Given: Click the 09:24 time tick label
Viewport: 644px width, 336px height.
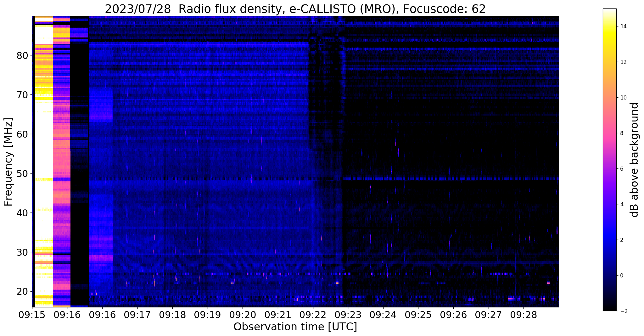Looking at the screenshot, I should (383, 315).
